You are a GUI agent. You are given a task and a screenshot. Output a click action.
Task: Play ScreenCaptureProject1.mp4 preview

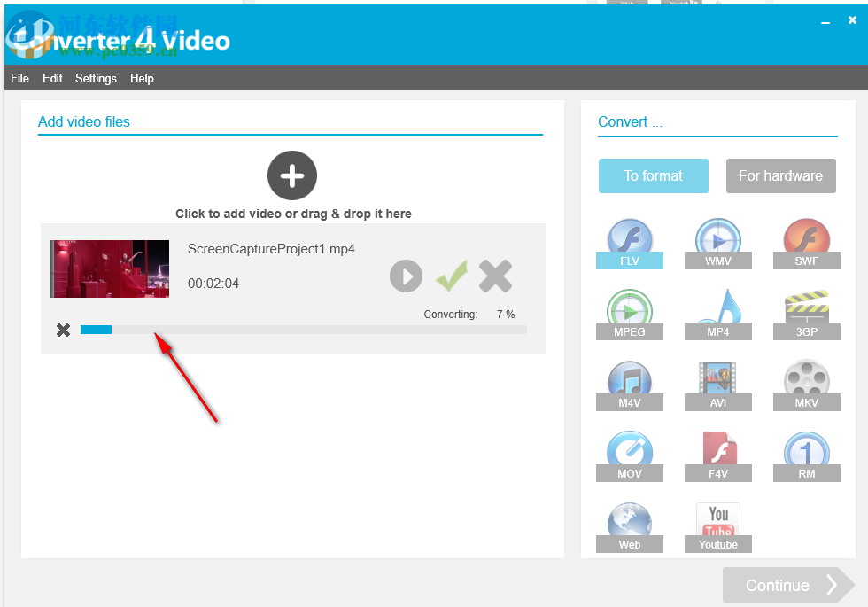(406, 276)
